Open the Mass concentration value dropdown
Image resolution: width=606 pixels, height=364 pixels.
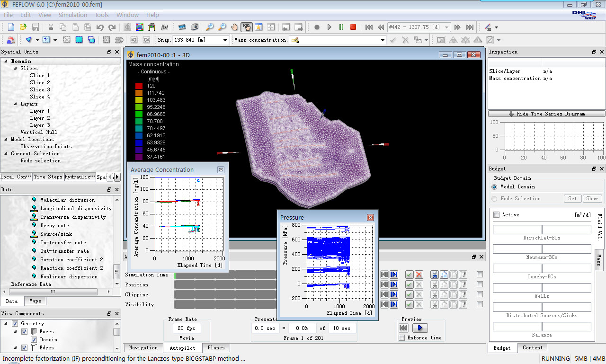[x=383, y=40]
